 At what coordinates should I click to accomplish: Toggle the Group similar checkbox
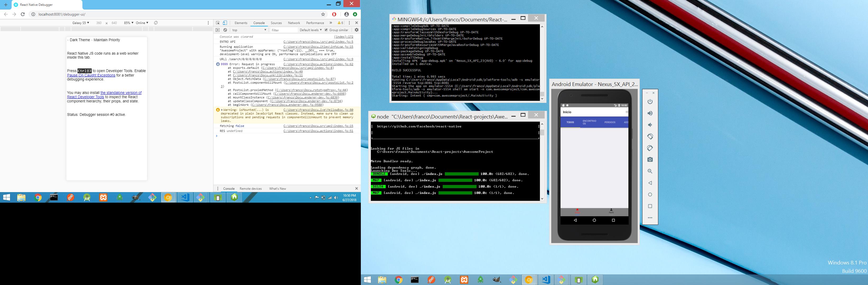click(x=326, y=30)
